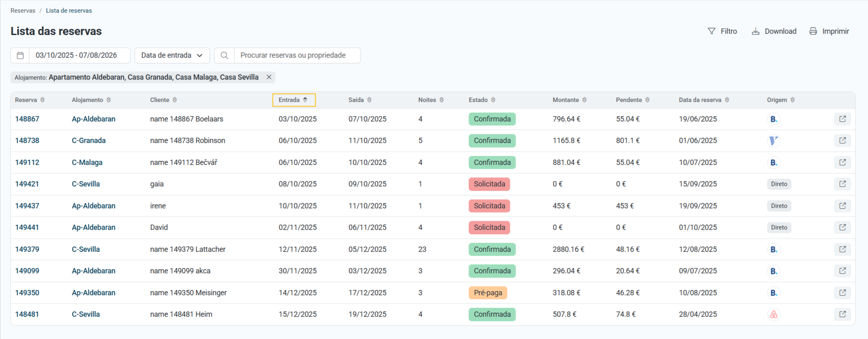Sort by Noites column
Image resolution: width=868 pixels, height=339 pixels.
coord(431,100)
